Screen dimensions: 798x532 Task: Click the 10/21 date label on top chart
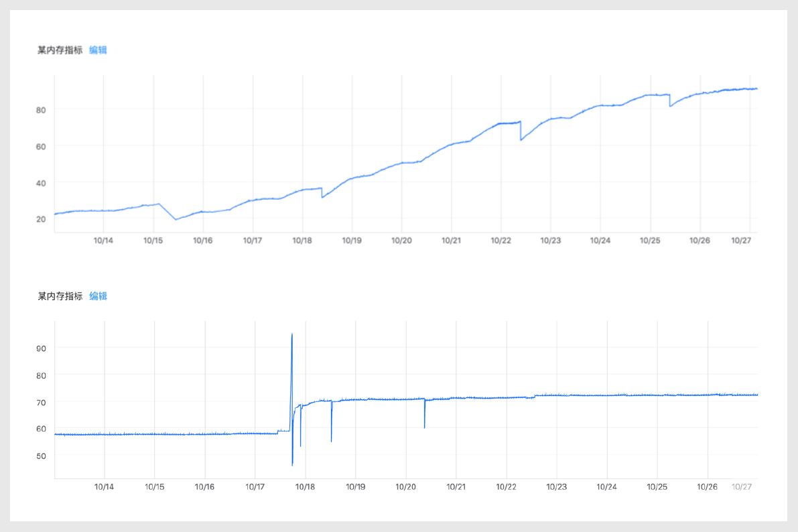(452, 241)
